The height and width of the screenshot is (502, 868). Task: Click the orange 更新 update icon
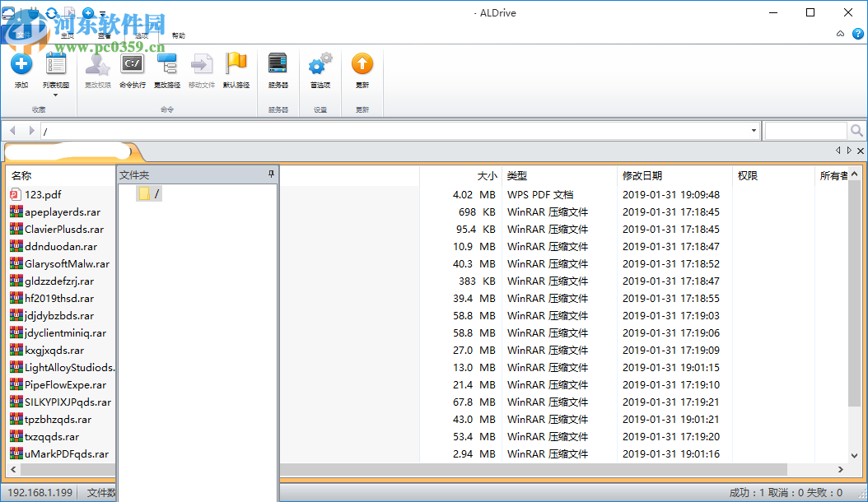coord(362,64)
